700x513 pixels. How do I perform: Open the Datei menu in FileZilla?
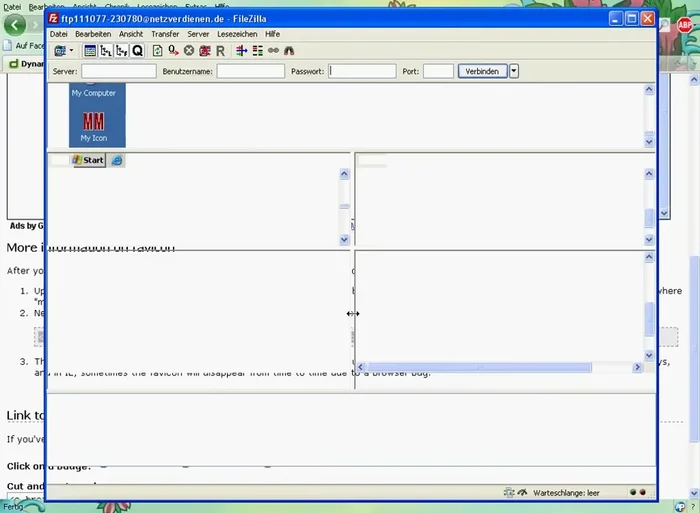click(58, 34)
